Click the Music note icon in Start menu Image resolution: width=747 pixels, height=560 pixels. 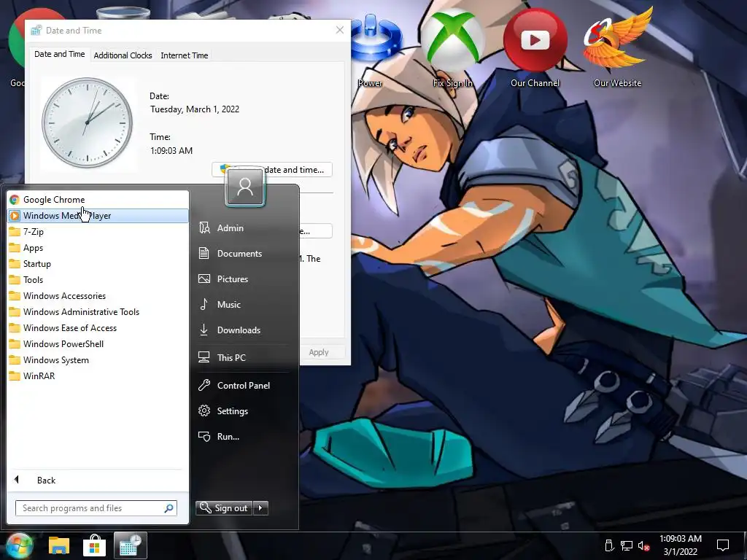click(204, 304)
